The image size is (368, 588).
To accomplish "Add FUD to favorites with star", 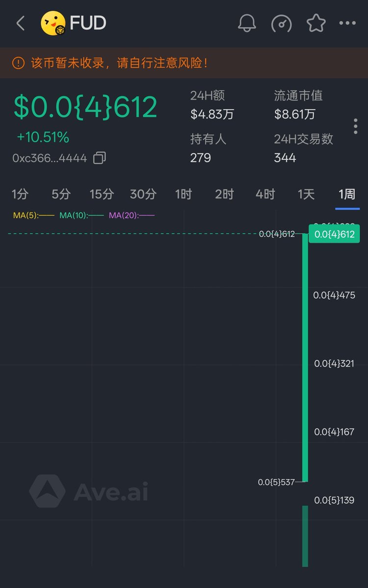I will [315, 23].
